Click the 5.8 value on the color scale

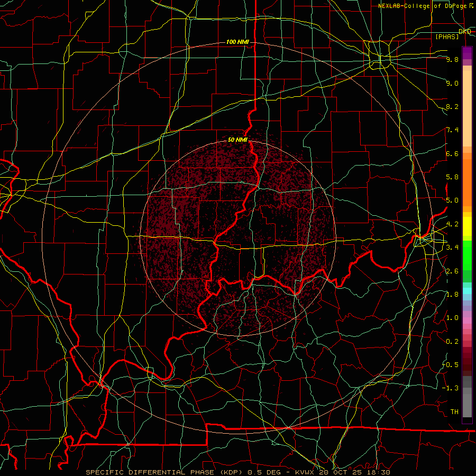point(452,177)
